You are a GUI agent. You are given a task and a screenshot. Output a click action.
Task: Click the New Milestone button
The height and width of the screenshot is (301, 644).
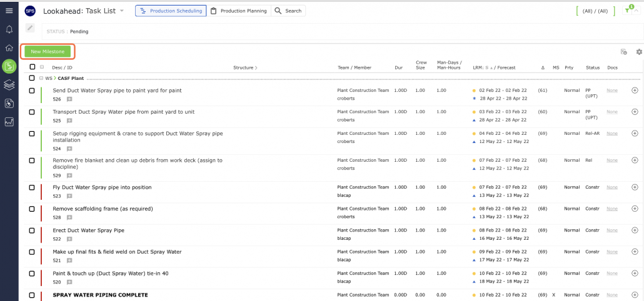click(x=48, y=52)
